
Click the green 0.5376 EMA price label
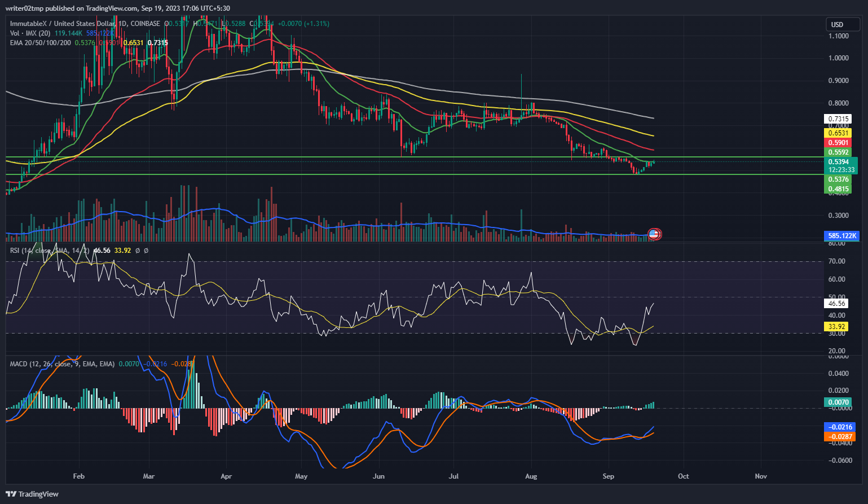point(838,179)
